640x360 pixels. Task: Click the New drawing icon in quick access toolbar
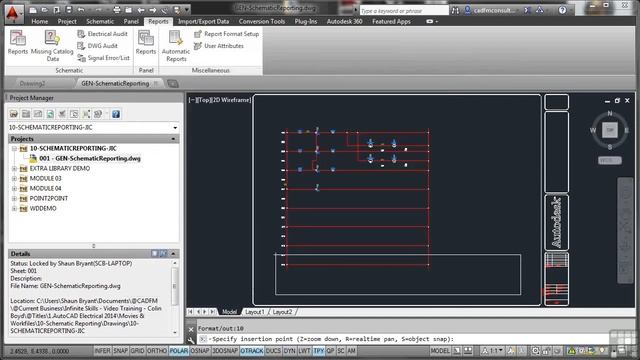33,9
